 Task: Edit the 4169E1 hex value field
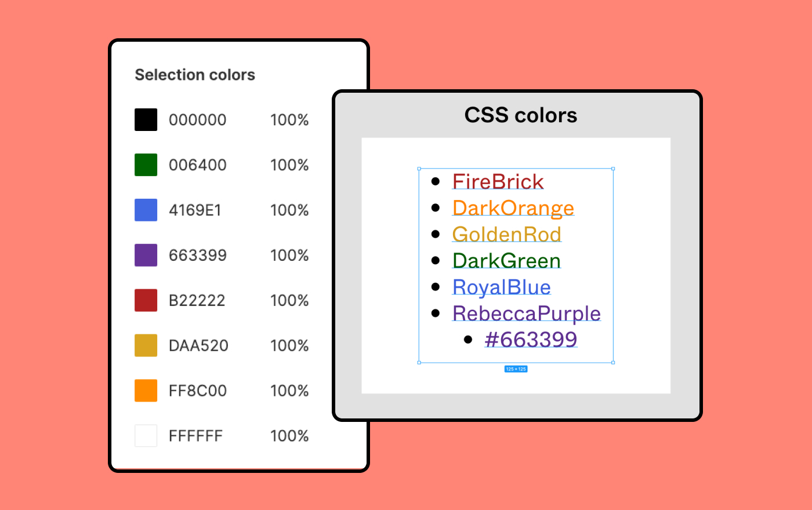pos(195,210)
